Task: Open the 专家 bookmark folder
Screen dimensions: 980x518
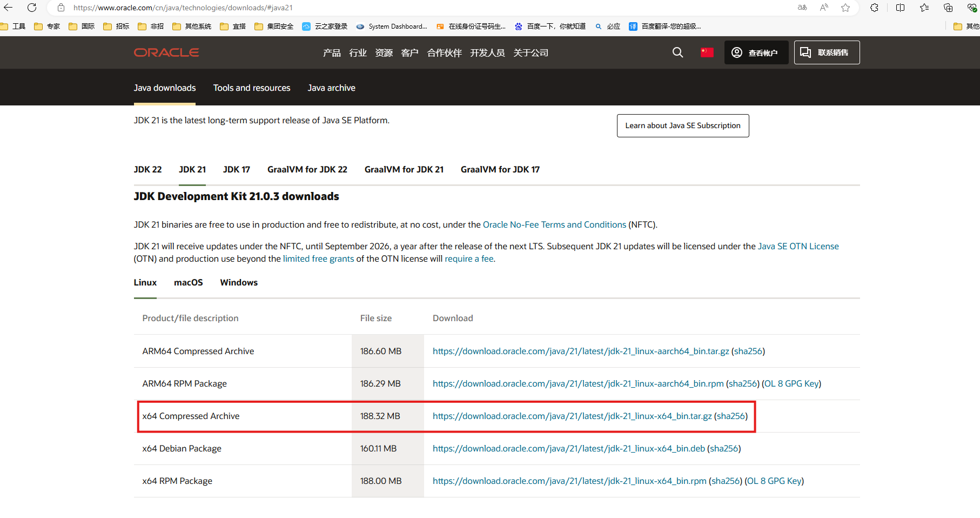Action: click(x=47, y=26)
